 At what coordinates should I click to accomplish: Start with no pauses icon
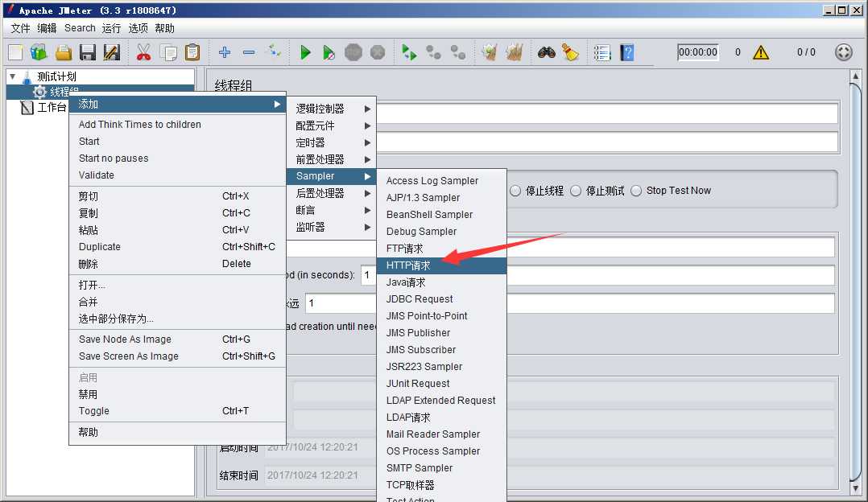pyautogui.click(x=329, y=52)
